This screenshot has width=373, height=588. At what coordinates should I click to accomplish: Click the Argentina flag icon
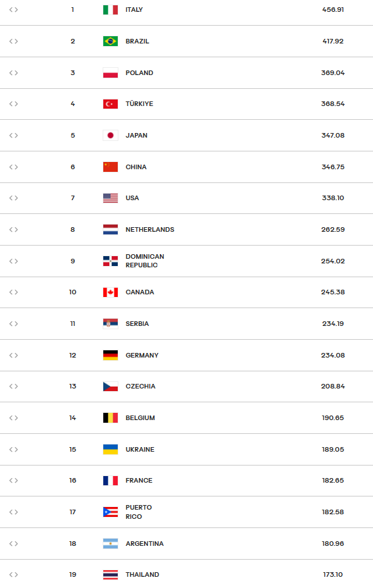[111, 543]
